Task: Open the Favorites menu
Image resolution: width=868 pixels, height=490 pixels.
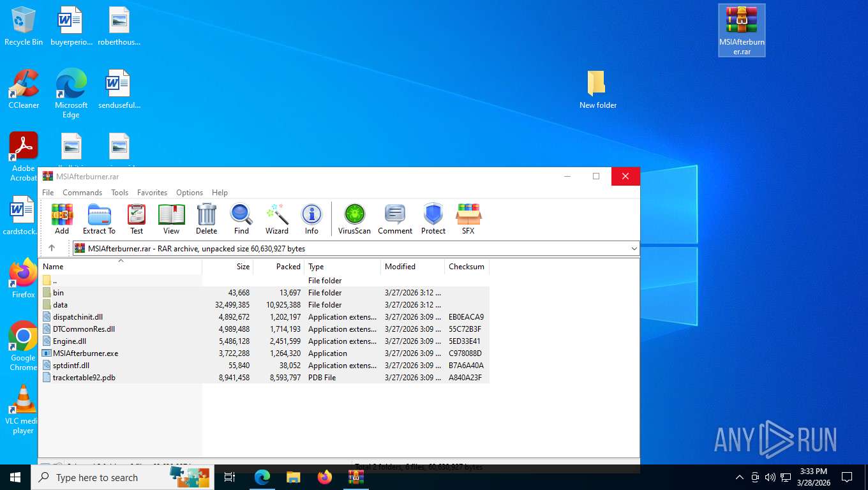Action: [152, 193]
